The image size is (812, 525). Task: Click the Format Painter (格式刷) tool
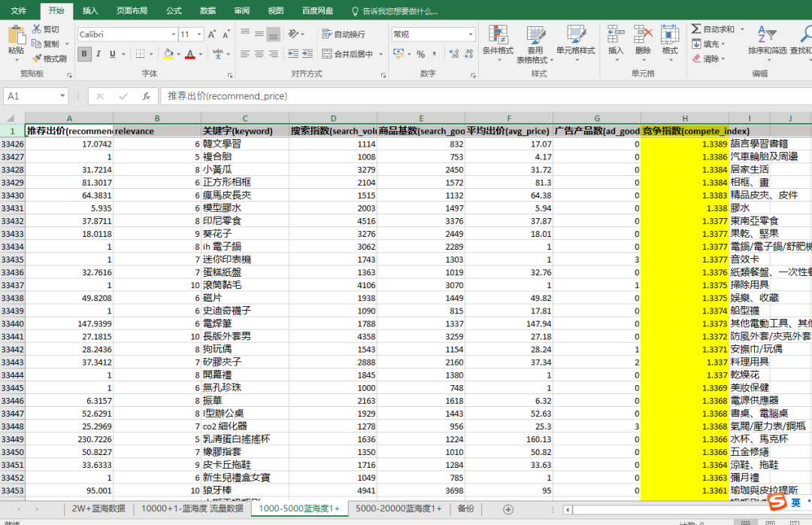click(50, 58)
